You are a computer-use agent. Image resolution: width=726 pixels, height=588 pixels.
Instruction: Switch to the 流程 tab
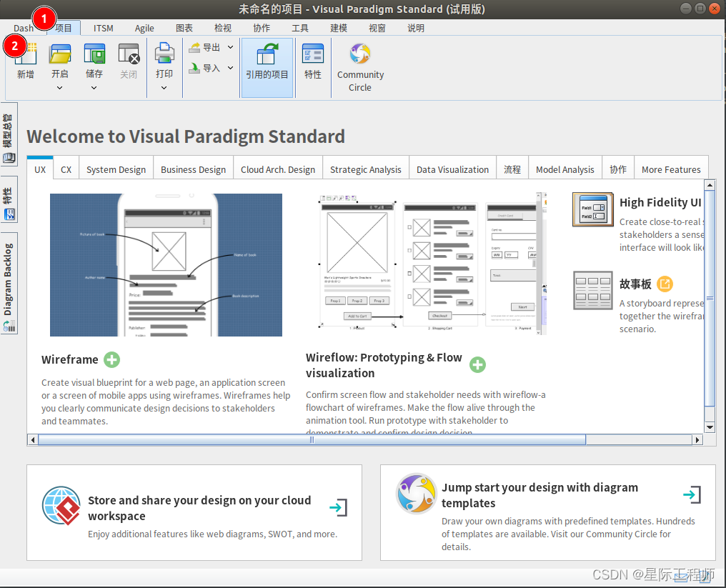pos(512,169)
